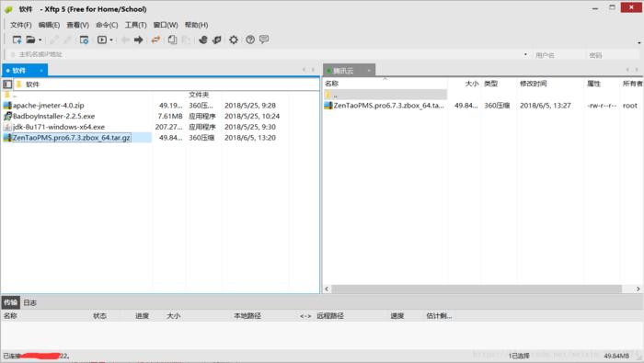Sort remote list by 所有者 column
This screenshot has width=644, height=363.
[x=632, y=84]
